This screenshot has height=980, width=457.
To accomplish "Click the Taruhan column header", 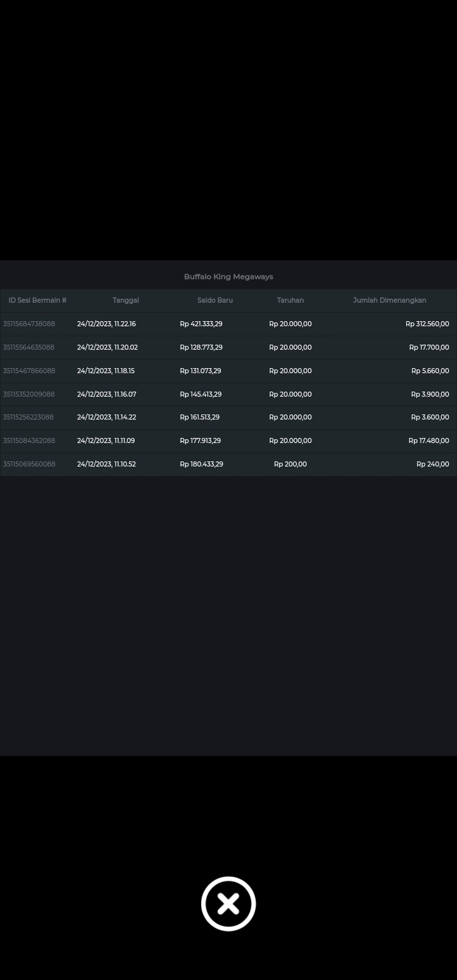I will click(x=290, y=300).
